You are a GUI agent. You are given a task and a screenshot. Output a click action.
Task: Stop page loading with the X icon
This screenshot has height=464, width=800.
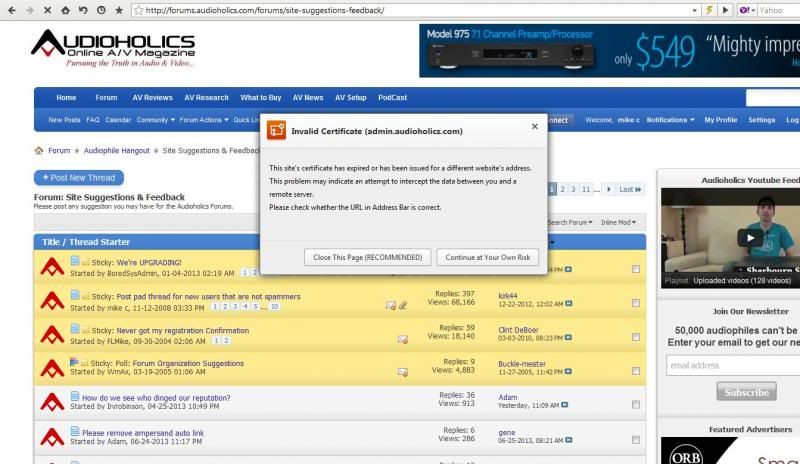(47, 10)
